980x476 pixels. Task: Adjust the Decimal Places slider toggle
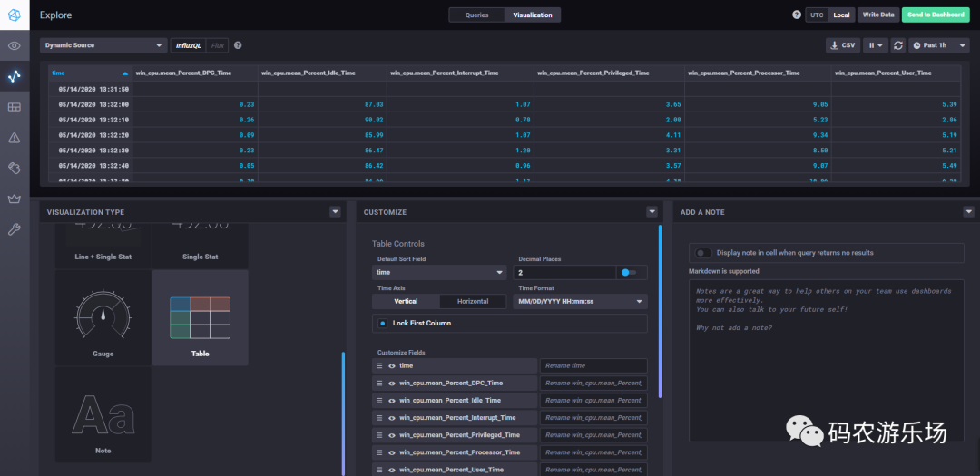(629, 273)
